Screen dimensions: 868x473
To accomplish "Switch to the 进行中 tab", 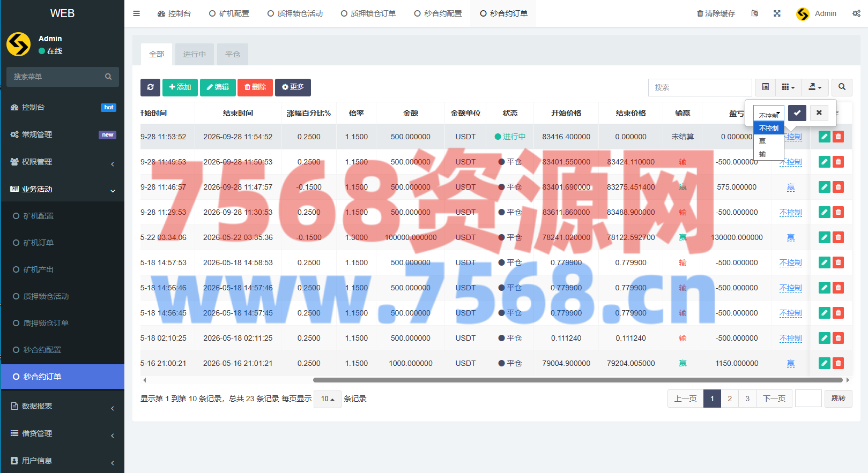I will [194, 54].
